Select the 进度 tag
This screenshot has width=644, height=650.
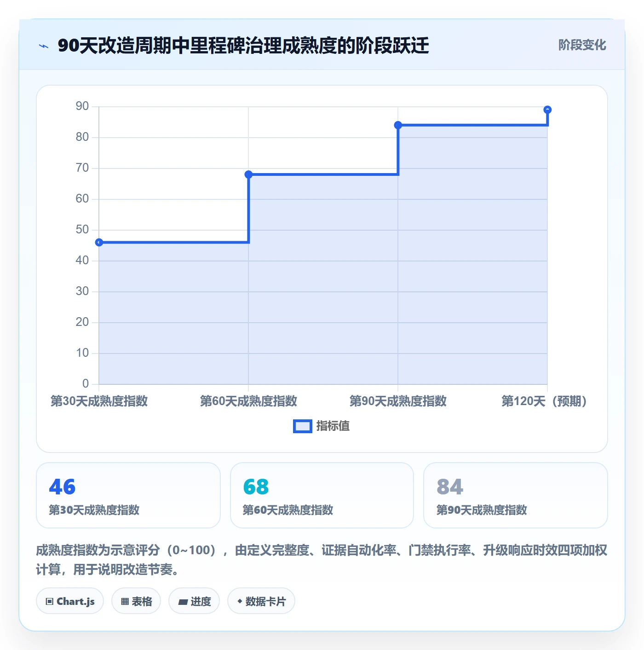tap(194, 601)
